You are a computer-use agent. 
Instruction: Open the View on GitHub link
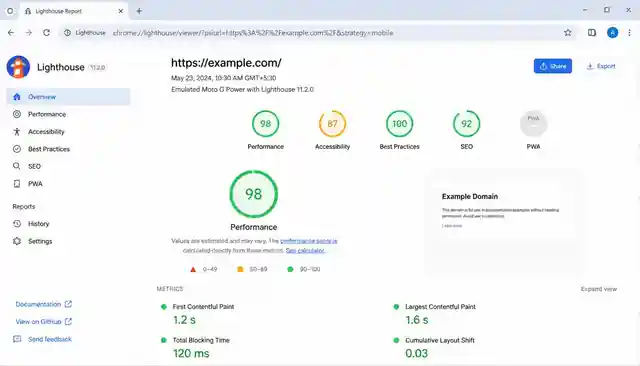tap(38, 322)
